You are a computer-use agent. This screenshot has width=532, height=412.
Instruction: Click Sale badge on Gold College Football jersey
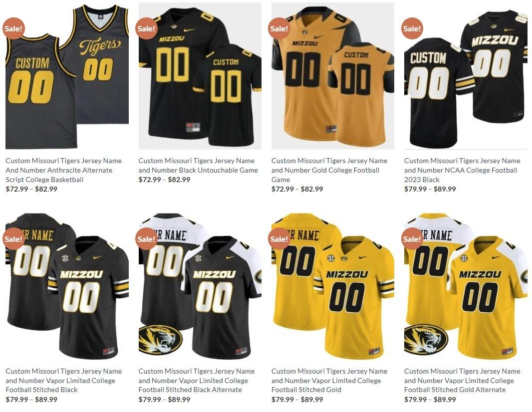point(279,28)
